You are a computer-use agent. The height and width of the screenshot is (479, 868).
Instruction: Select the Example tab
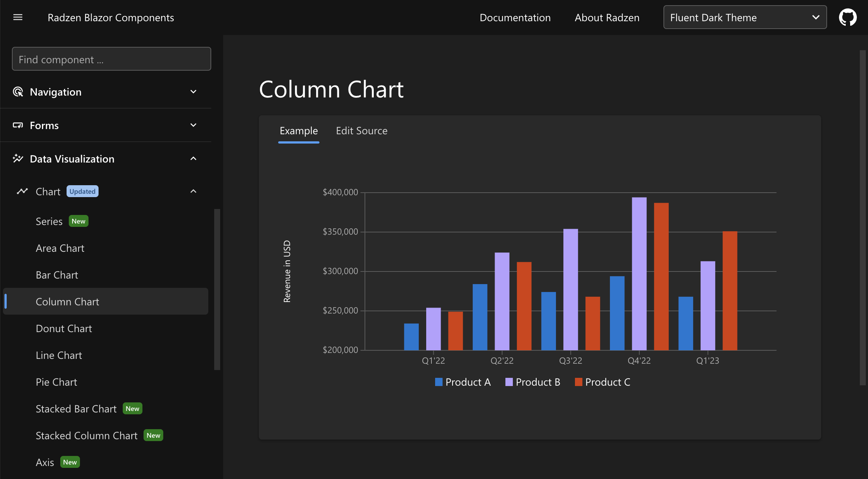click(298, 131)
